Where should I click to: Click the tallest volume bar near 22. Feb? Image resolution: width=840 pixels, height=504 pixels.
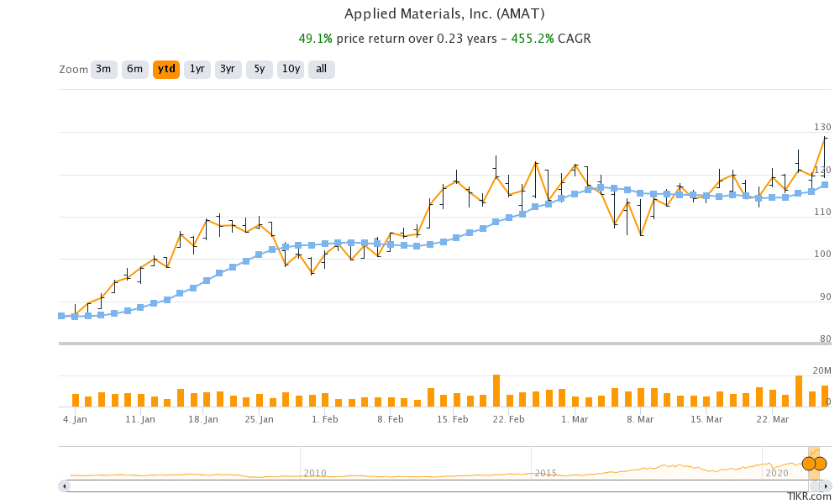[496, 391]
